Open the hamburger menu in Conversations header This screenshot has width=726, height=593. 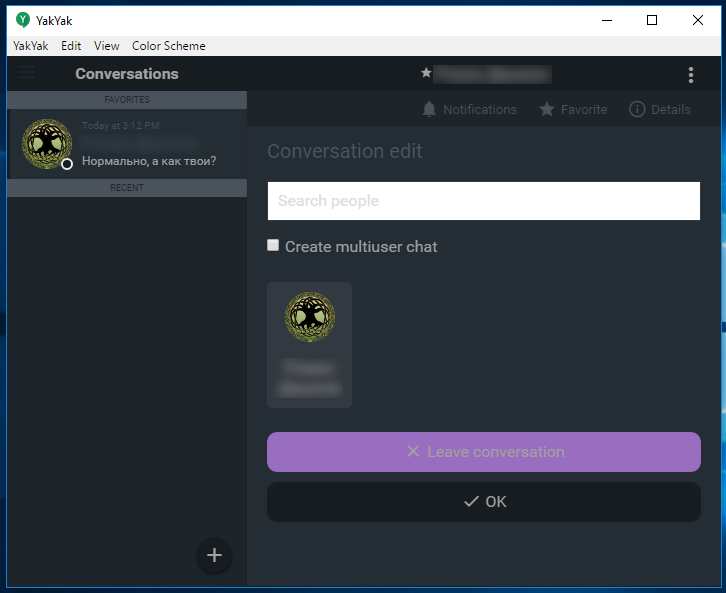(x=26, y=73)
